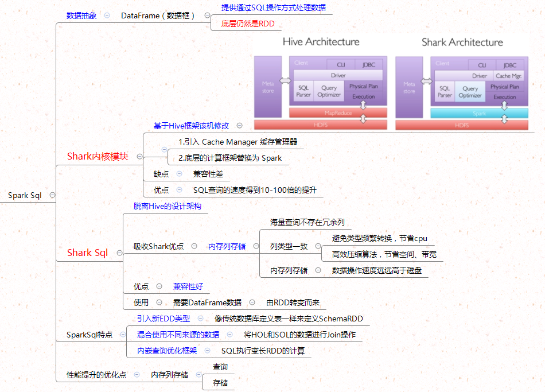Collapse the 列类型一致 node toggle
Screen dimensions: 545x392
(x=318, y=246)
